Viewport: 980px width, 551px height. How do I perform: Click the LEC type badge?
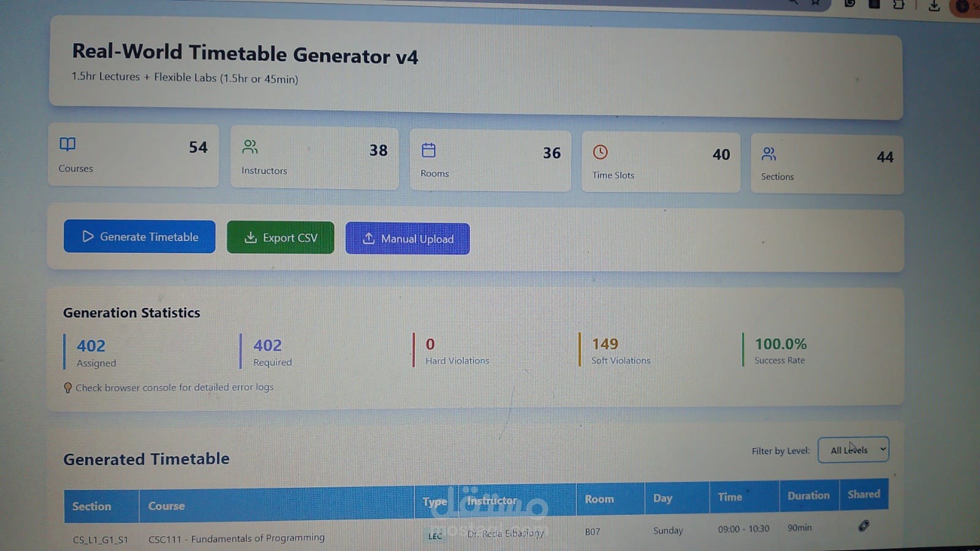tap(435, 536)
